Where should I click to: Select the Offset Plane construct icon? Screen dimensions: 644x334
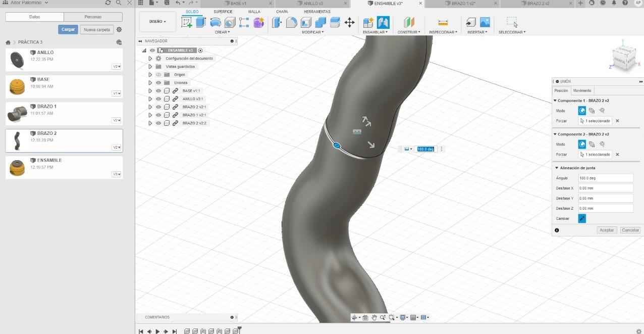point(409,22)
